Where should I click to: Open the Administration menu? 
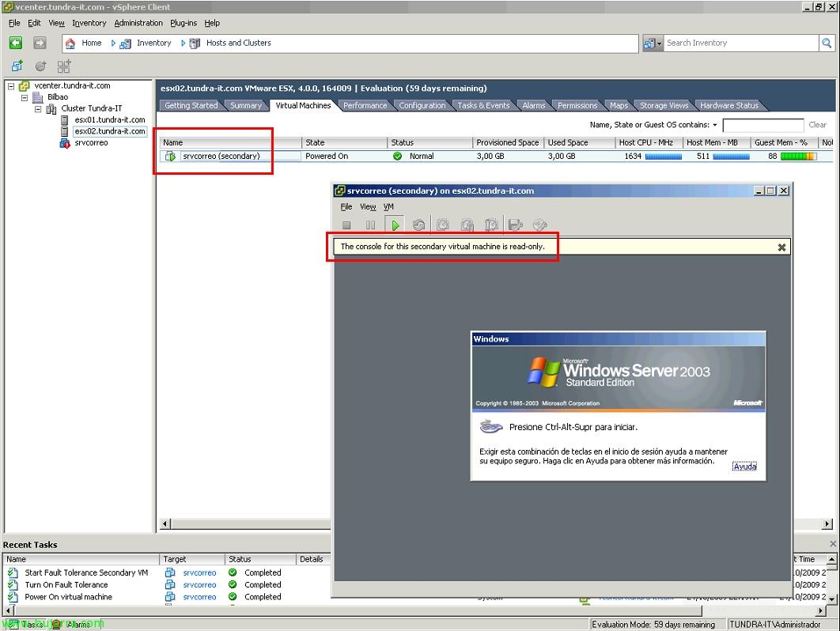(x=138, y=23)
